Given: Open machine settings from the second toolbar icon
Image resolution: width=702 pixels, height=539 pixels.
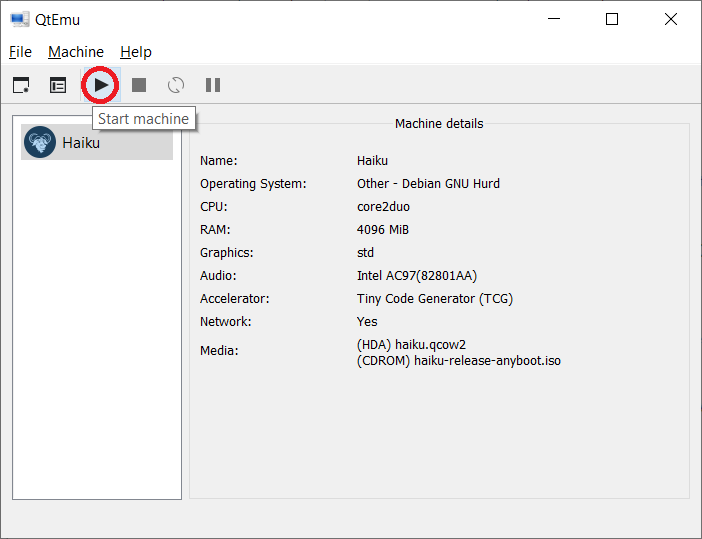Looking at the screenshot, I should point(58,85).
